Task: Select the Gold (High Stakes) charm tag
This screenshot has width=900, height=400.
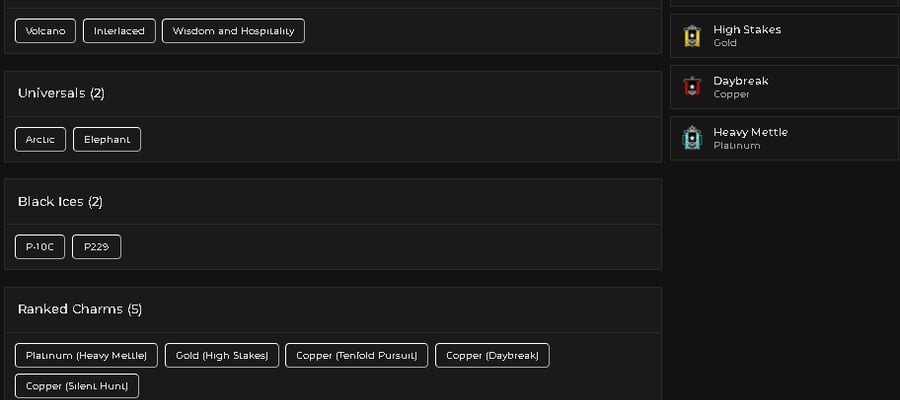Action: tap(222, 355)
